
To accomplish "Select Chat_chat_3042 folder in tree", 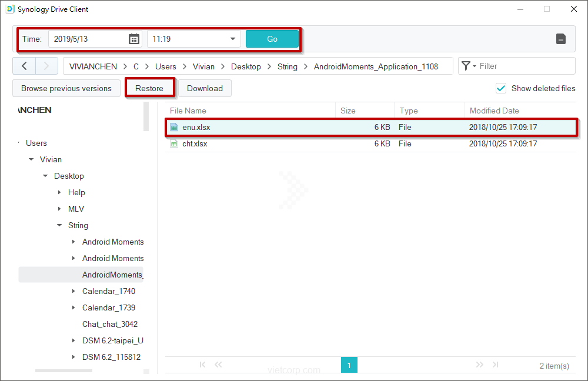I will coord(110,324).
